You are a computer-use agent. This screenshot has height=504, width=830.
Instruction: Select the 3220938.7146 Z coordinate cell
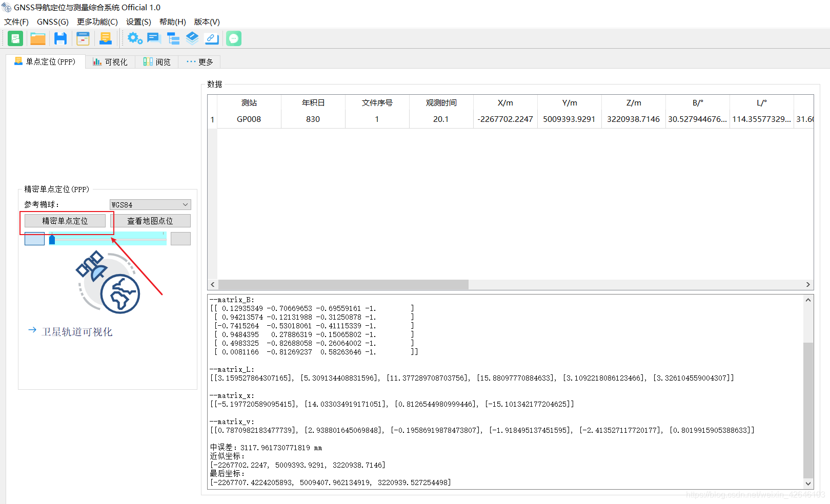(x=634, y=119)
